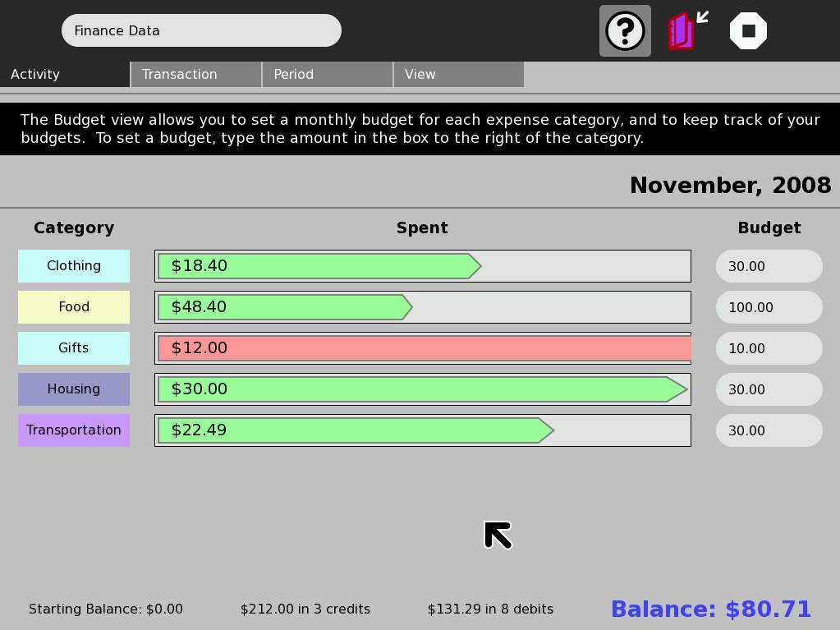The image size is (840, 630).
Task: Change the Transportation budget box
Action: [x=769, y=430]
